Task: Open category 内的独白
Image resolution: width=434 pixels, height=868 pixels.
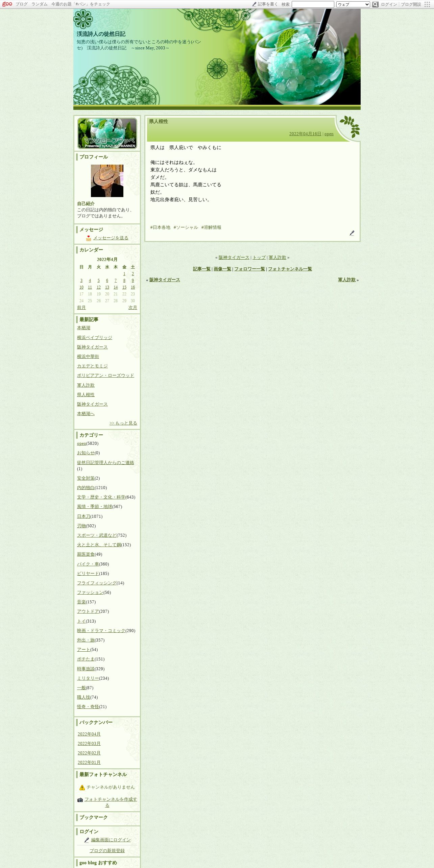Action: click(86, 488)
